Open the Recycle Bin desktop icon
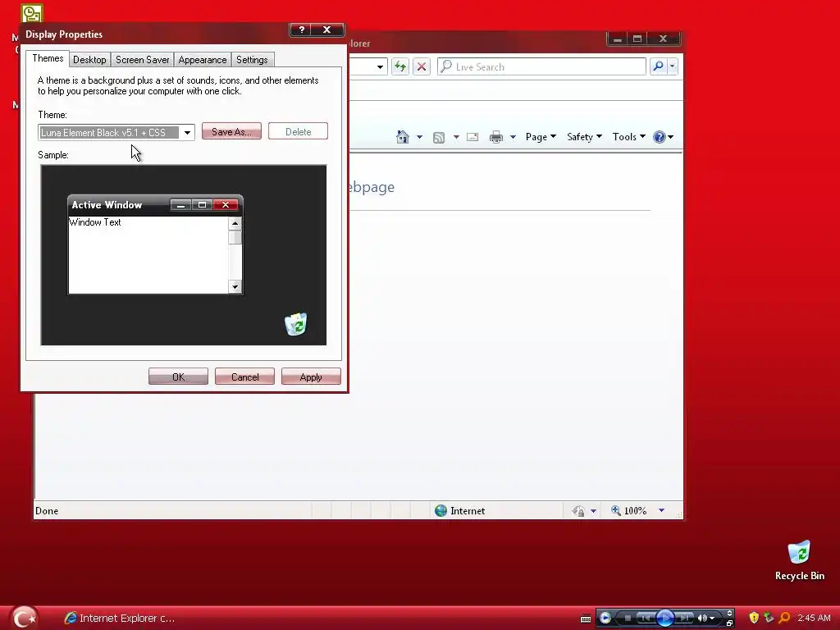Screen dimensions: 840x630 point(799,560)
